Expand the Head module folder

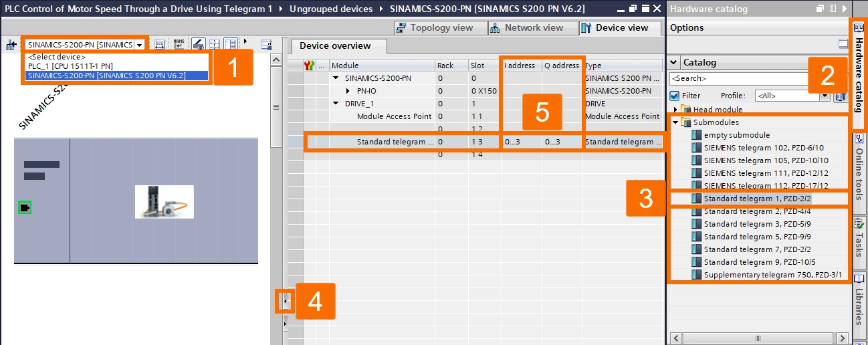coord(676,110)
